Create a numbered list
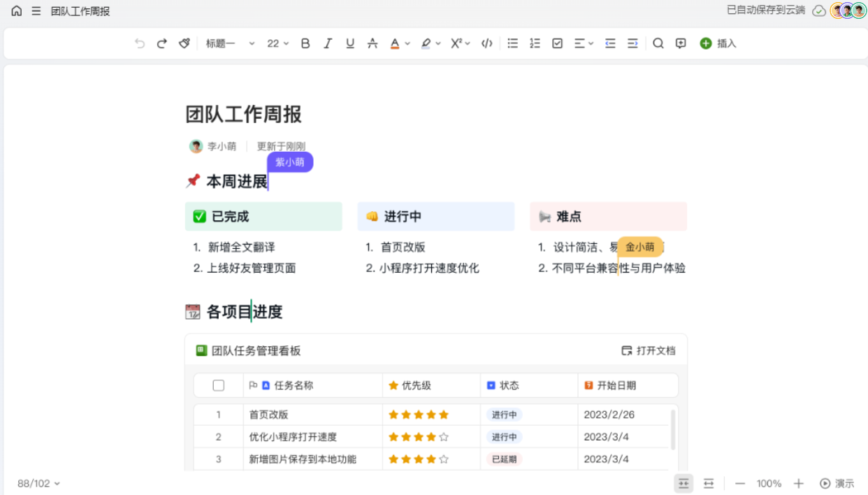The height and width of the screenshot is (495, 868). pyautogui.click(x=535, y=43)
